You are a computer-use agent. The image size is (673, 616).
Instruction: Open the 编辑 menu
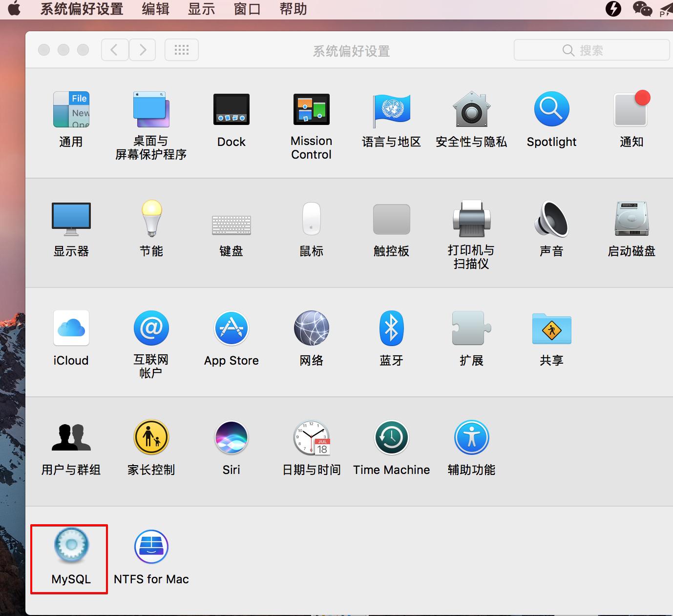click(x=155, y=9)
